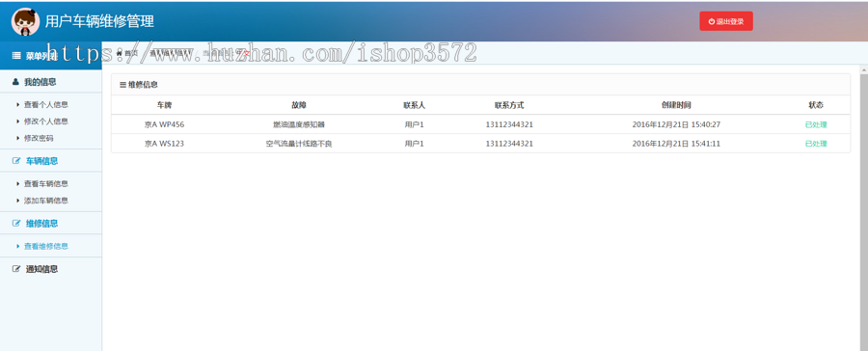
Task: Click the 故障 column header
Action: pyautogui.click(x=299, y=105)
